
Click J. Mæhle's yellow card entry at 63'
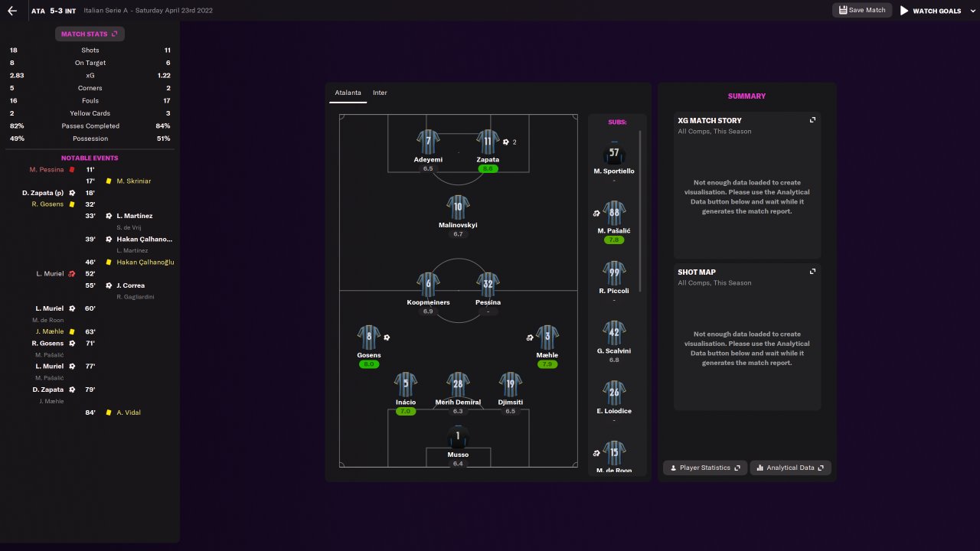click(50, 331)
